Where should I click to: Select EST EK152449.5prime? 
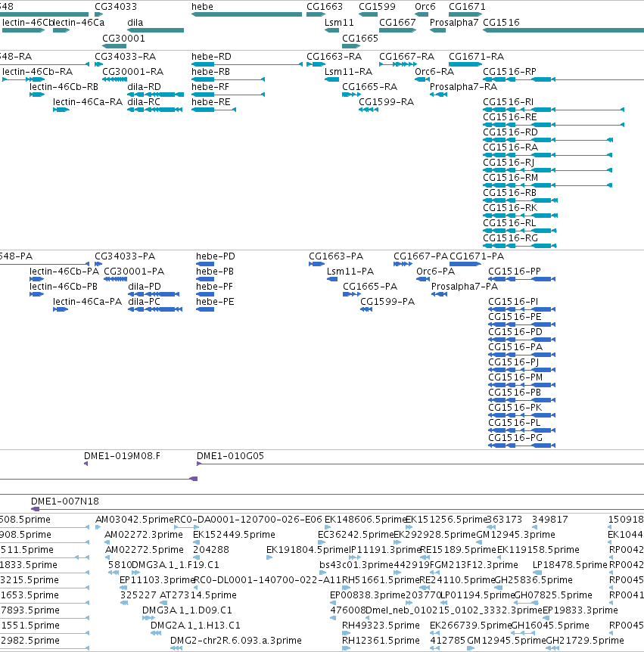click(235, 534)
